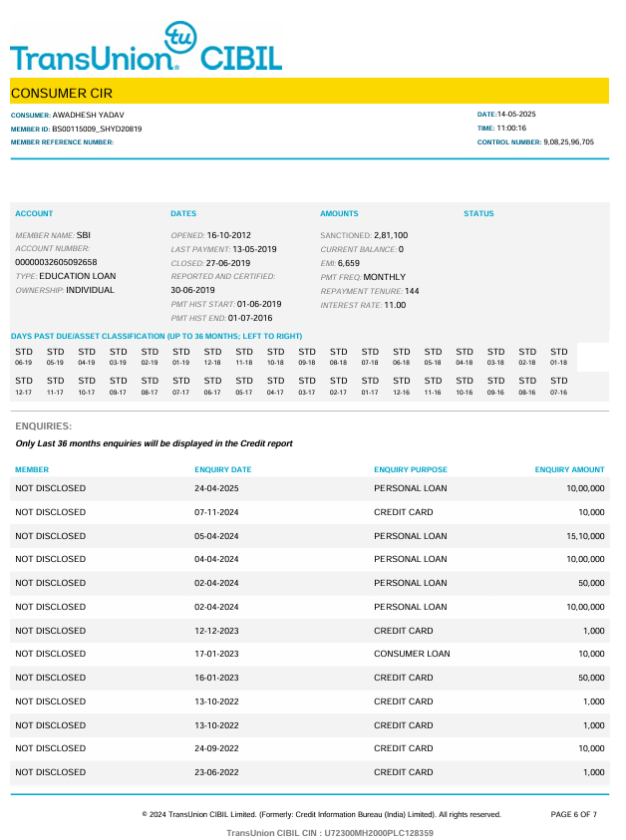Select account number 0000032605092658
This screenshot has width=626, height=840.
click(56, 262)
